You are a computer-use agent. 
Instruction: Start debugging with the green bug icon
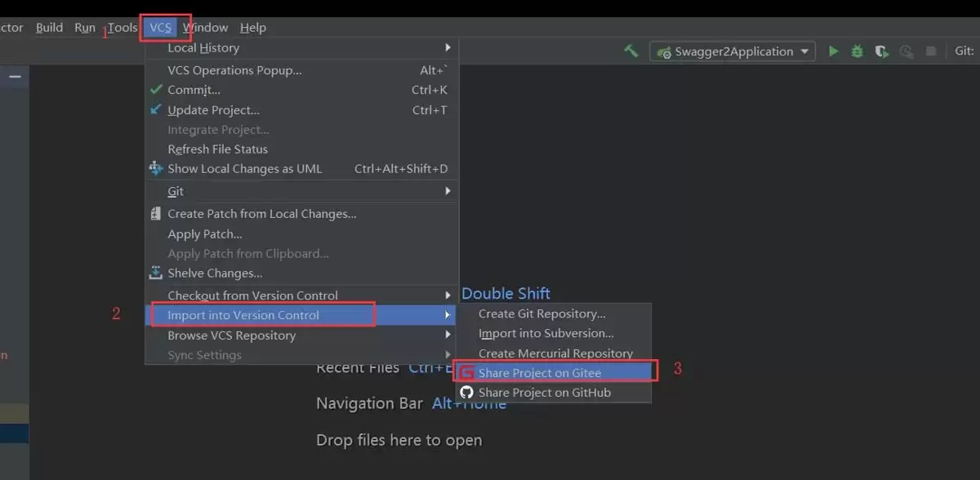tap(857, 51)
